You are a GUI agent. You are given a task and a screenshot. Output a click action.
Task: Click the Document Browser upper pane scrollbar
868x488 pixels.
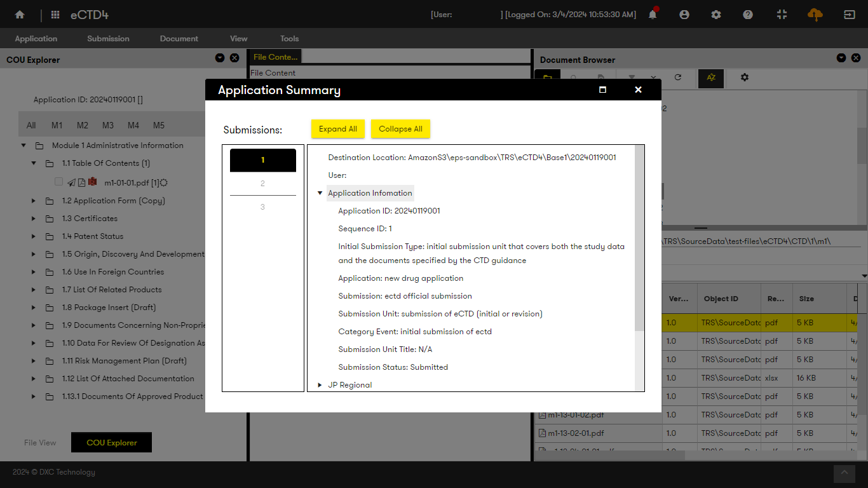pyautogui.click(x=862, y=145)
